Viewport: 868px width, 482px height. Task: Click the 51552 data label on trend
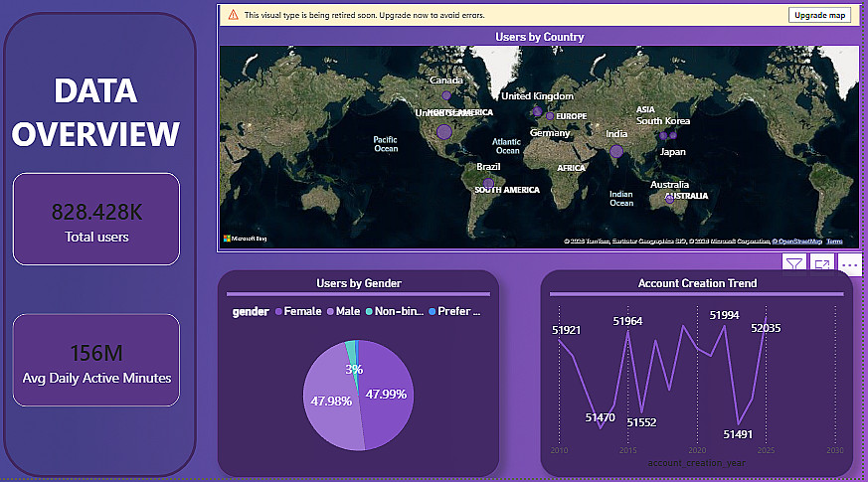point(641,422)
